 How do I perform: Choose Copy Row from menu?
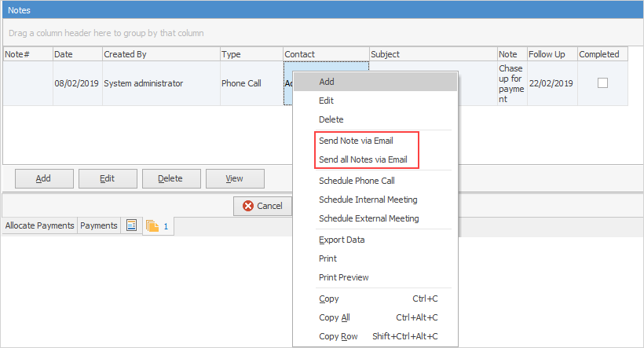point(375,337)
